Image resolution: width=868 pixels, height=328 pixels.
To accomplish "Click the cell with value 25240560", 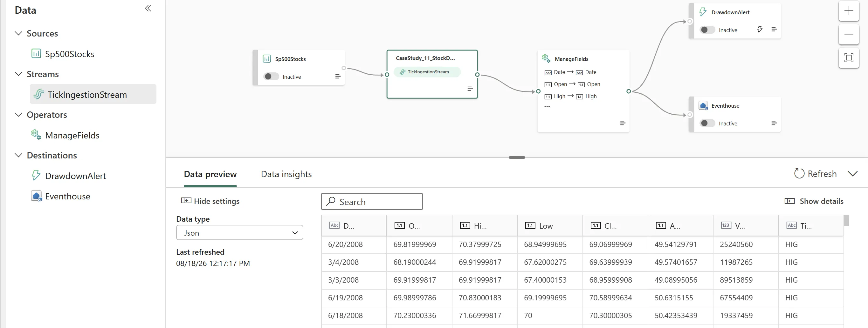I will click(746, 244).
